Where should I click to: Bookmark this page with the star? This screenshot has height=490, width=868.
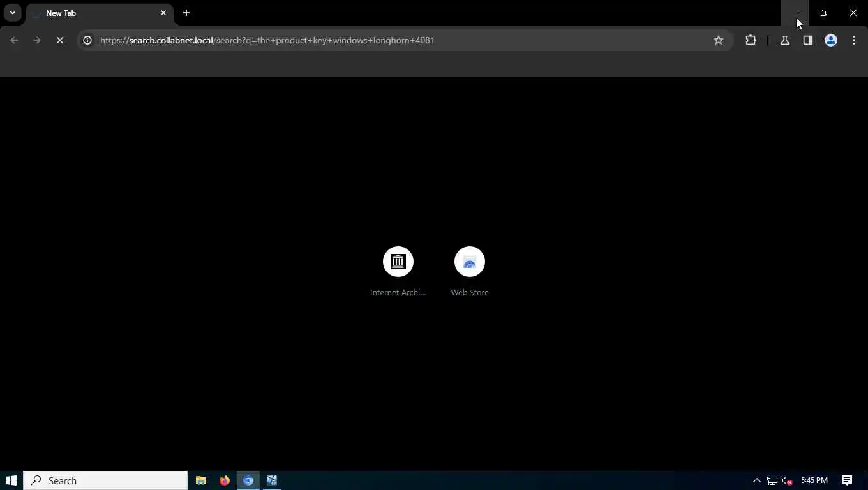719,40
